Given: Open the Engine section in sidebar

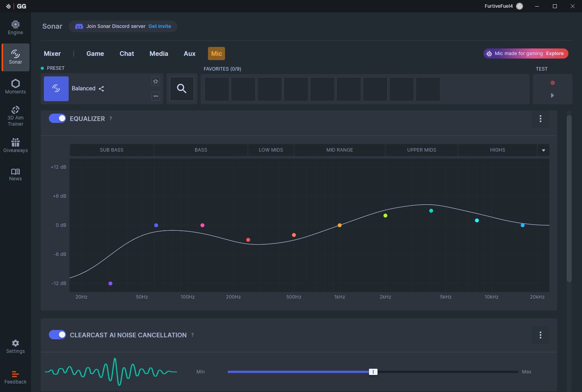Looking at the screenshot, I should (x=16, y=28).
